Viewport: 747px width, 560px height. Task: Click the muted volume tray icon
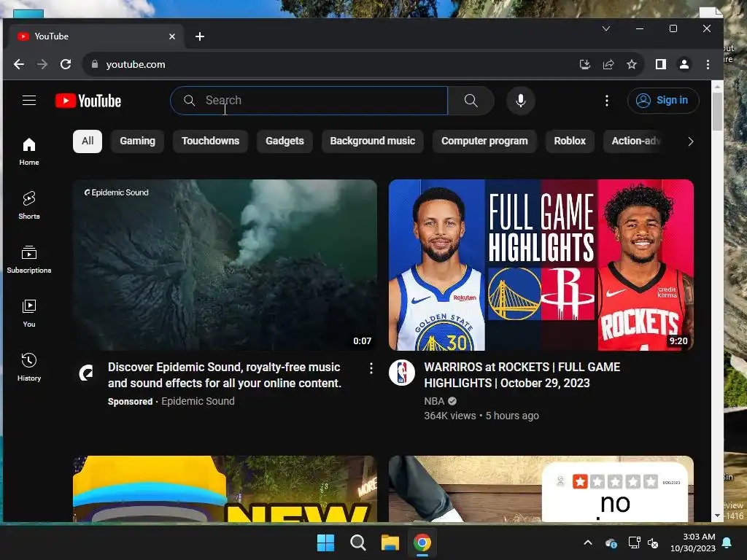pyautogui.click(x=653, y=542)
